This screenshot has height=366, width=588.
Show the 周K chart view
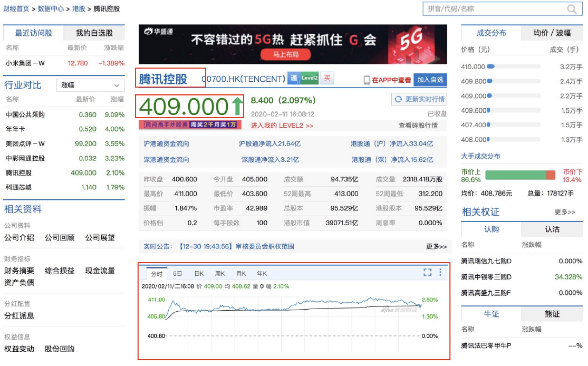click(x=220, y=273)
